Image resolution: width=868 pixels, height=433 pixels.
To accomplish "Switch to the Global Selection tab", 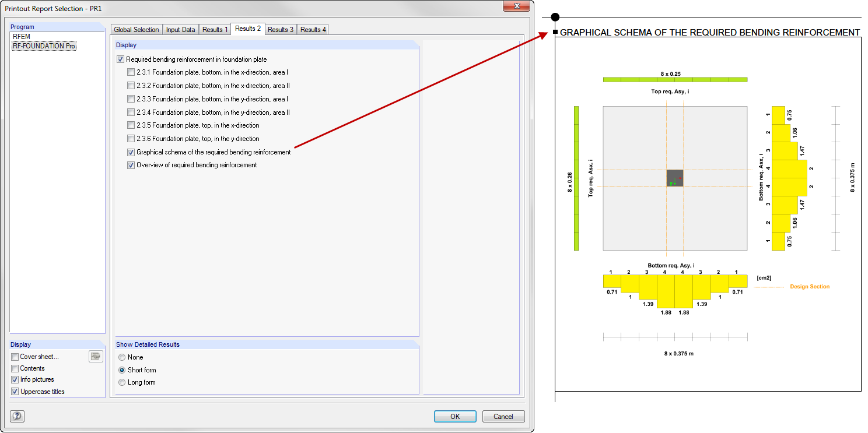I will click(x=136, y=29).
